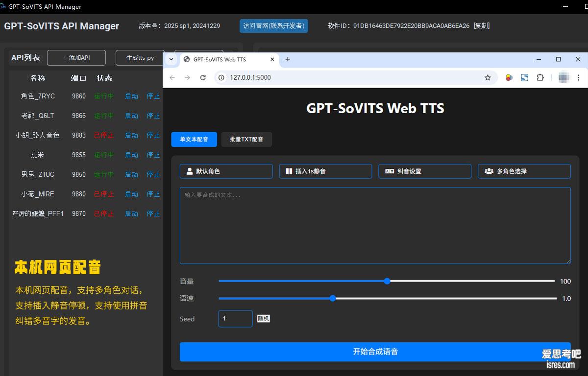Click 启动 for 老祁_Q6LT

pos(131,116)
